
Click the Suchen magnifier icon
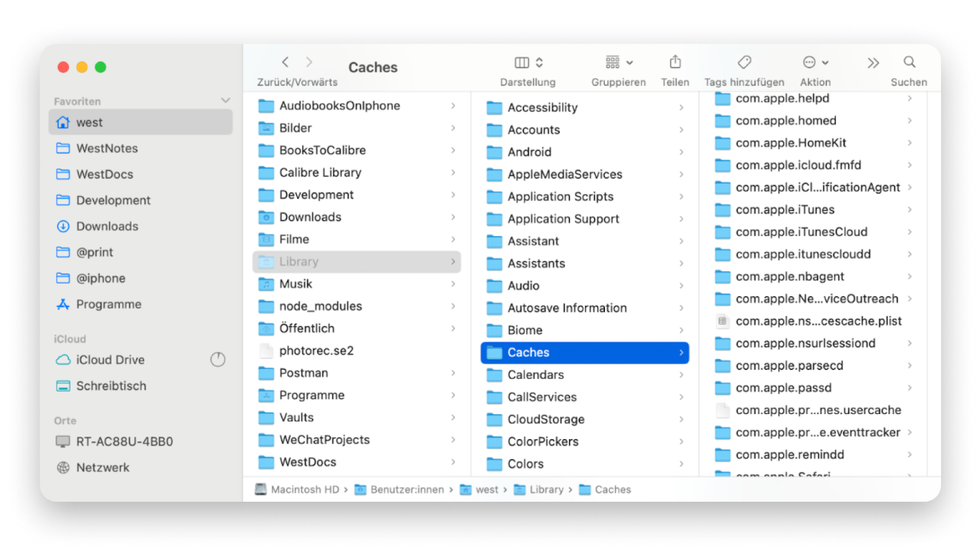pyautogui.click(x=909, y=62)
